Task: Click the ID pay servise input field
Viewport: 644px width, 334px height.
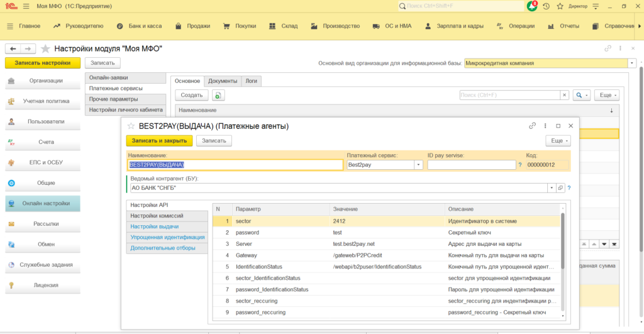Action: point(472,165)
